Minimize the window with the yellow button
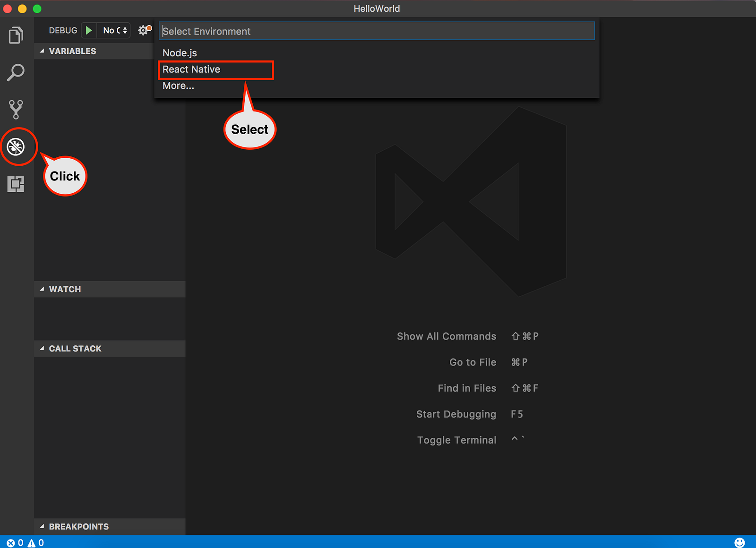This screenshot has width=756, height=548. point(22,9)
